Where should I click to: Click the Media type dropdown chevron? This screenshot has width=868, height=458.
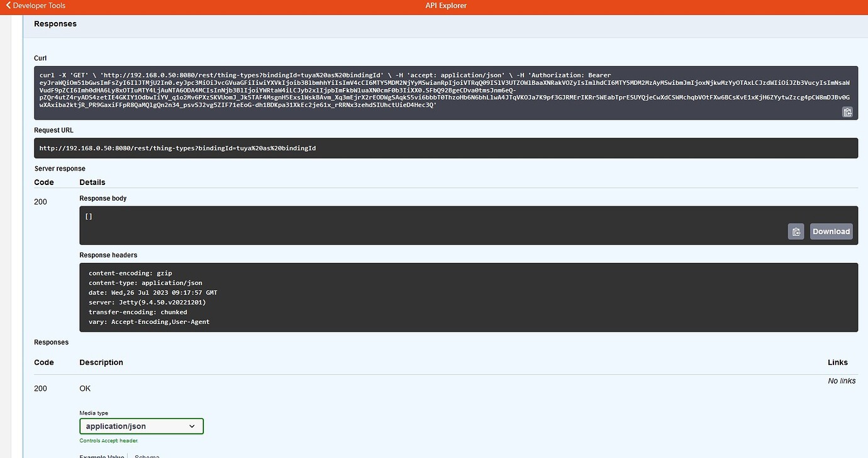(x=192, y=426)
